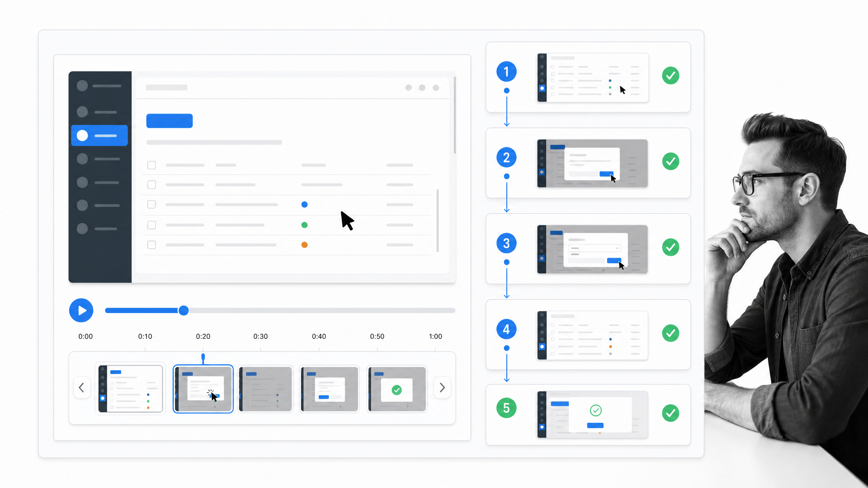Toggle checkbox of second table row without status dot

click(x=151, y=185)
